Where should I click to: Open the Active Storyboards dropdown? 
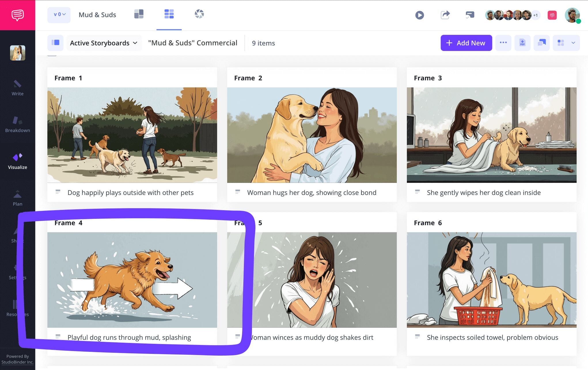coord(104,43)
